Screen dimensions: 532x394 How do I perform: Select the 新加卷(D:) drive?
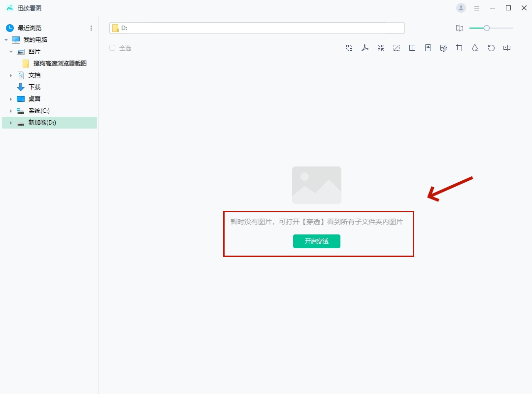(42, 123)
